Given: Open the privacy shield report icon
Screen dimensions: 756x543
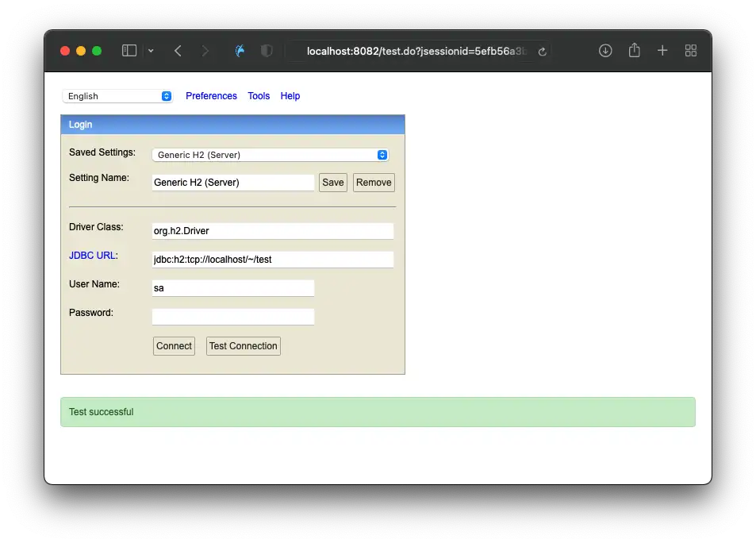Looking at the screenshot, I should pos(267,51).
